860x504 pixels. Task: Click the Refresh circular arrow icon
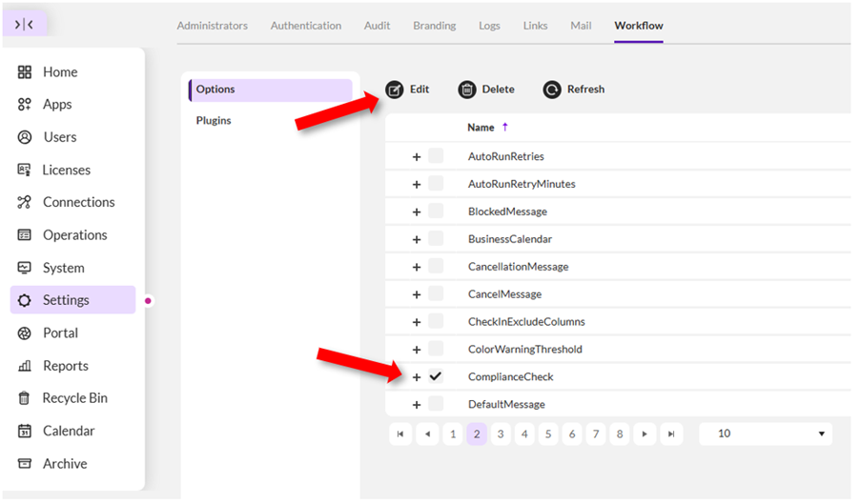click(552, 90)
